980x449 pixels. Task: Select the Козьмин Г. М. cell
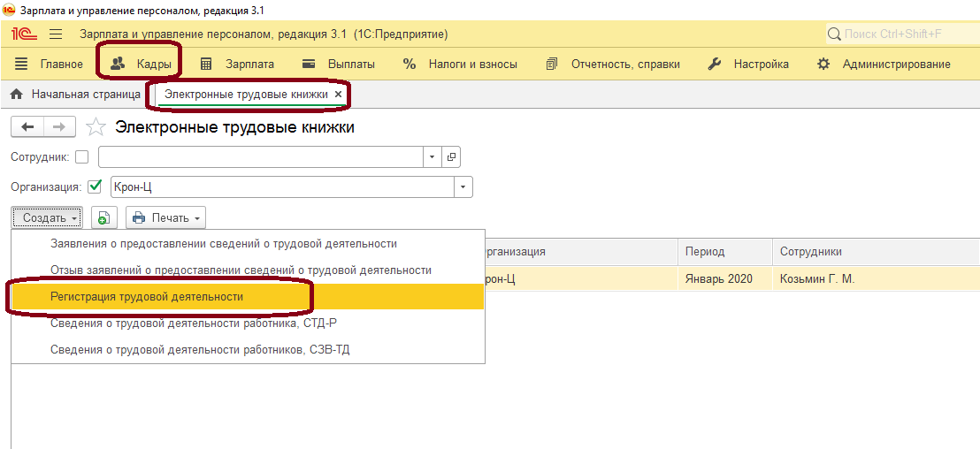pos(876,279)
